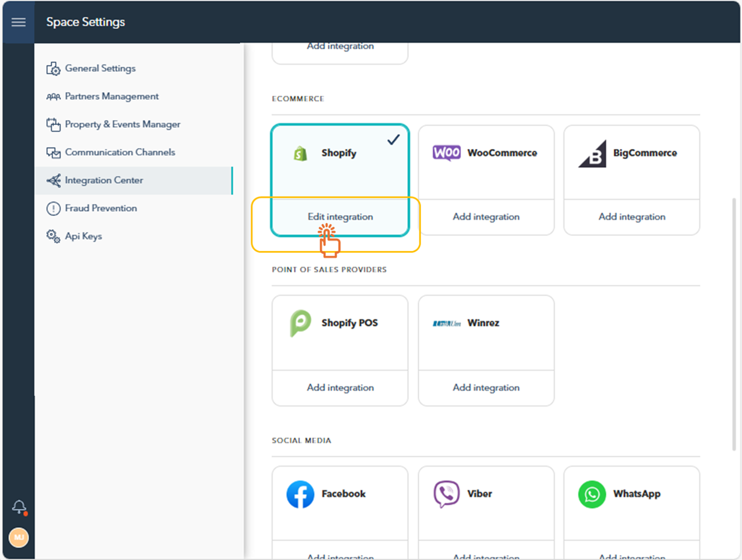
Task: Open the notifications bell
Action: 19,507
